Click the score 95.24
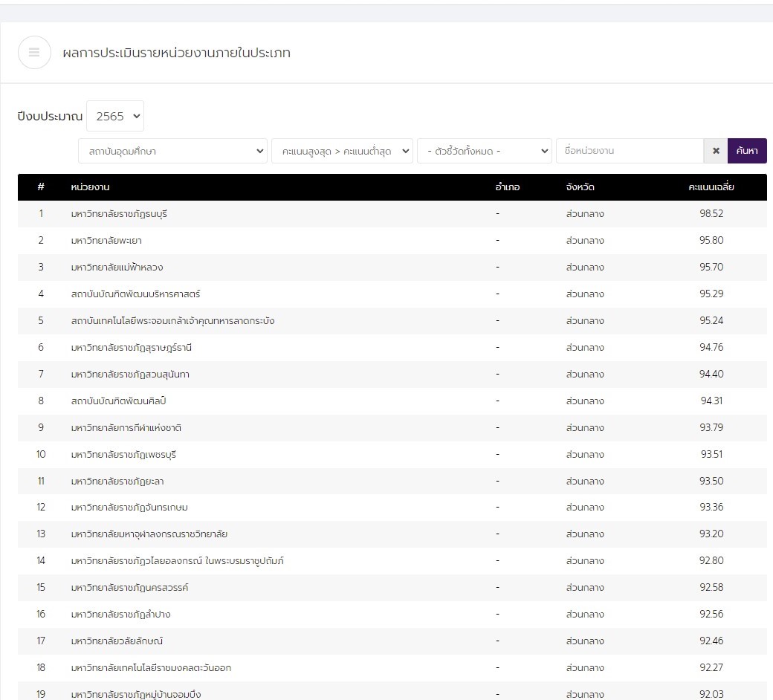 click(x=711, y=320)
